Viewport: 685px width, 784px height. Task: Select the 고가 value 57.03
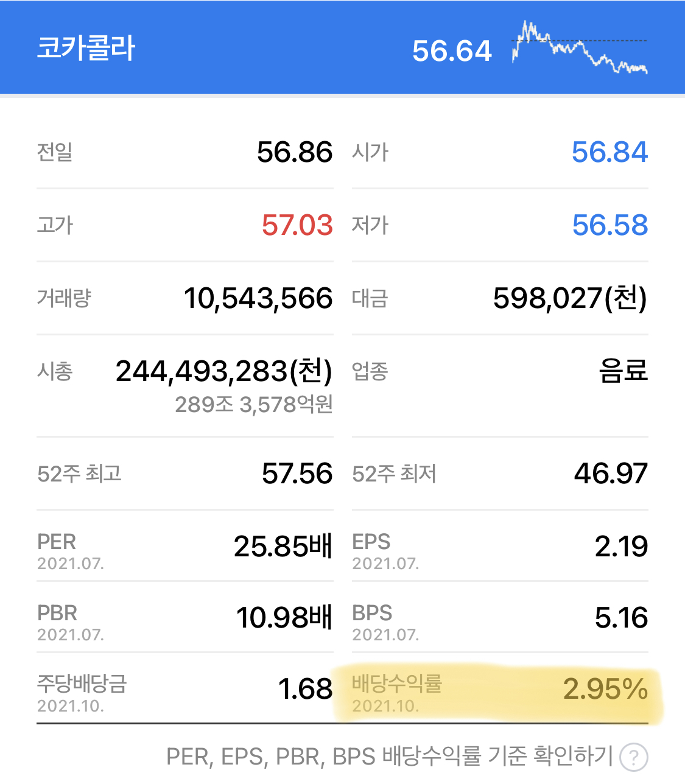pyautogui.click(x=297, y=225)
